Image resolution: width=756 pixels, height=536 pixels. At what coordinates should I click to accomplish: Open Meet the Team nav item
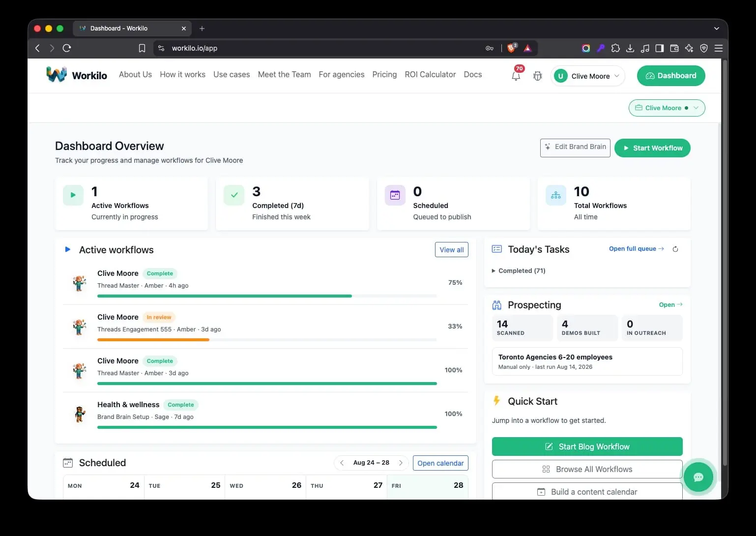284,74
